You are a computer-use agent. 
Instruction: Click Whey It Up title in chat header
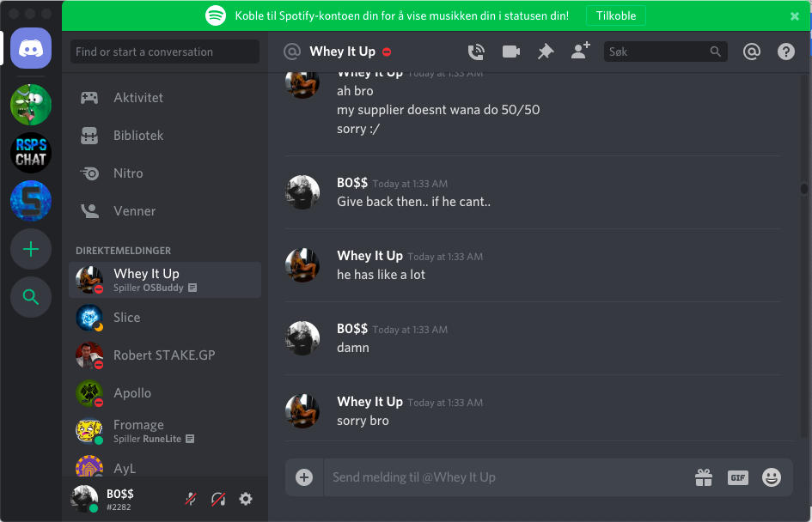pos(342,52)
